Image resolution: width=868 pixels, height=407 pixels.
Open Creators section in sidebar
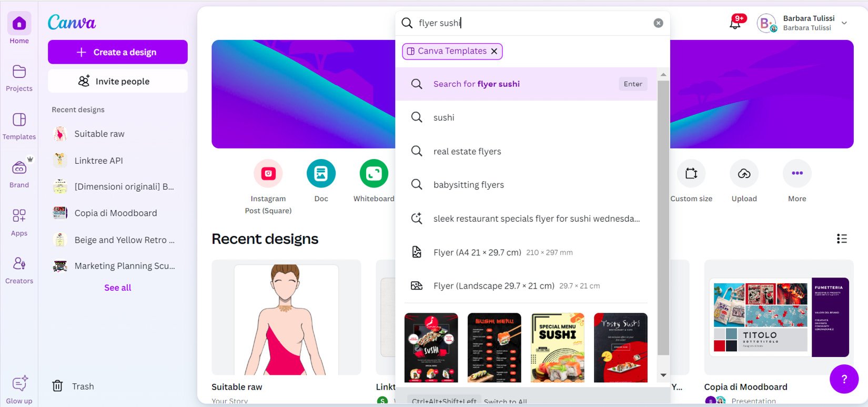click(x=19, y=270)
